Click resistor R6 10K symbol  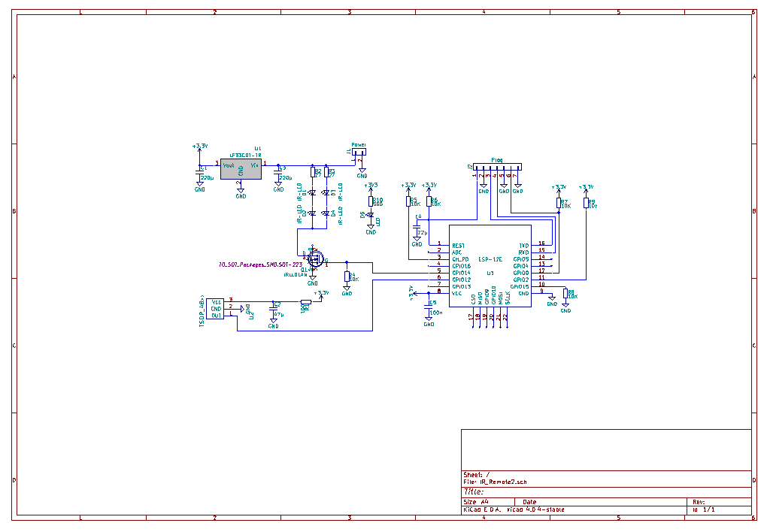pos(429,201)
